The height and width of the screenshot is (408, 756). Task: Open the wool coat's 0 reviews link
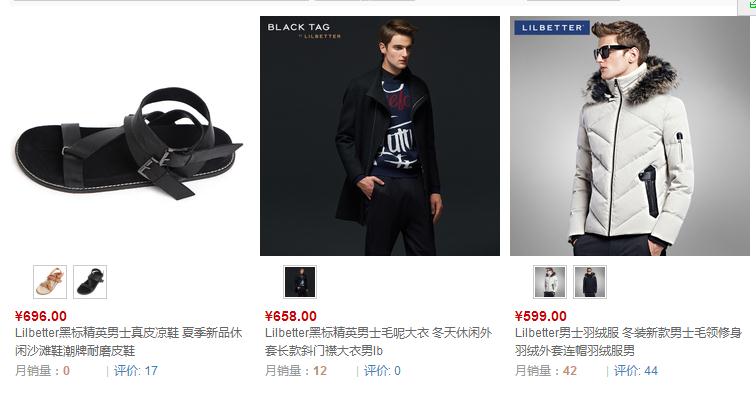(382, 371)
